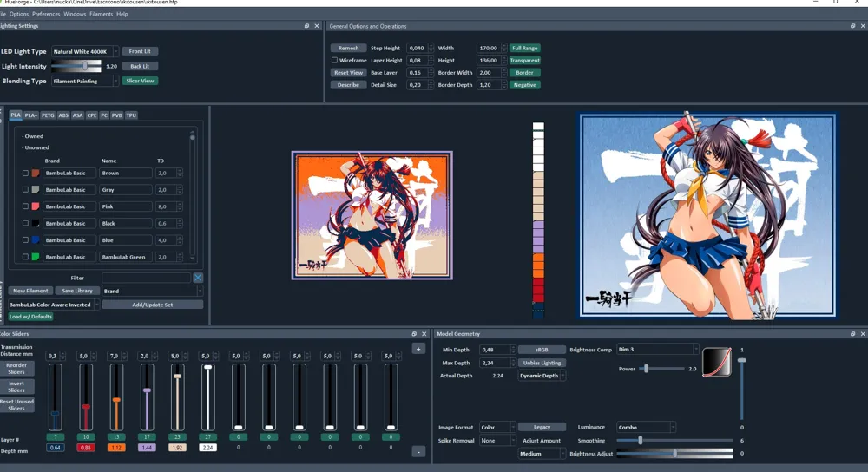Switch to the PLA+ filament tab
Screen dimensions: 868x472
tap(31, 115)
